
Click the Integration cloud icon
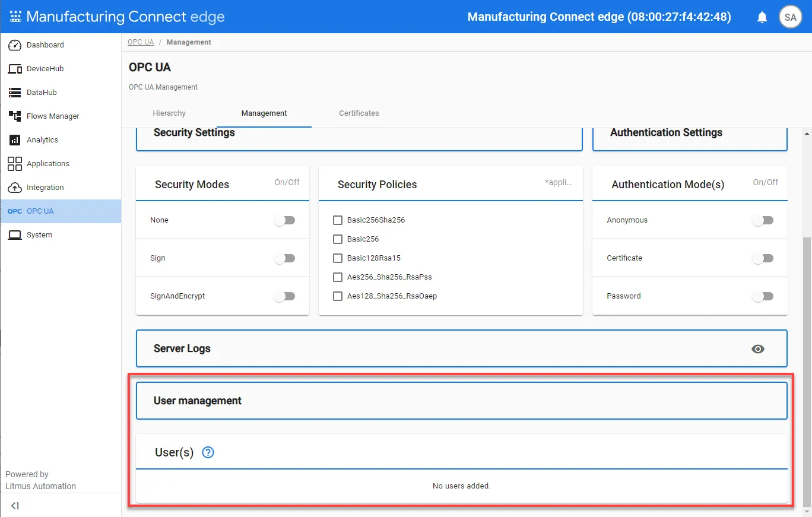[x=15, y=188]
